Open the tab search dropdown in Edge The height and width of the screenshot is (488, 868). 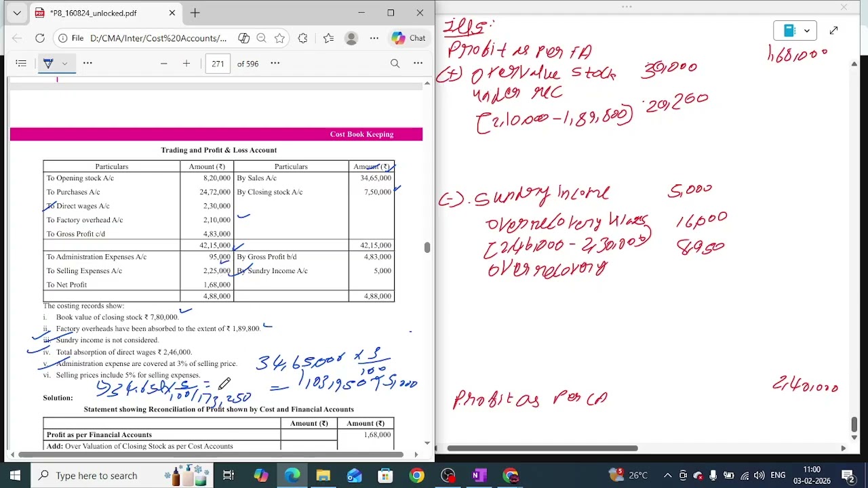coord(17,13)
